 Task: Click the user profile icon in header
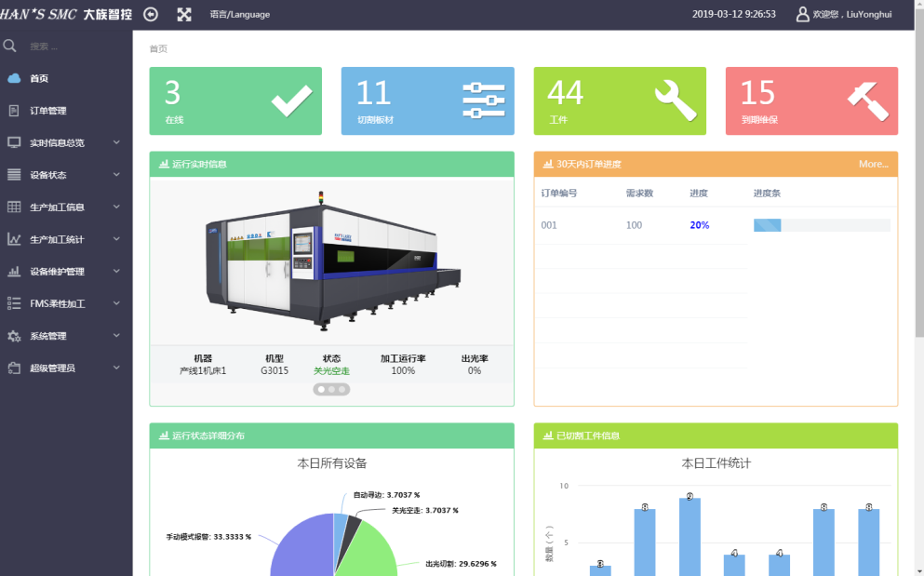tap(802, 14)
